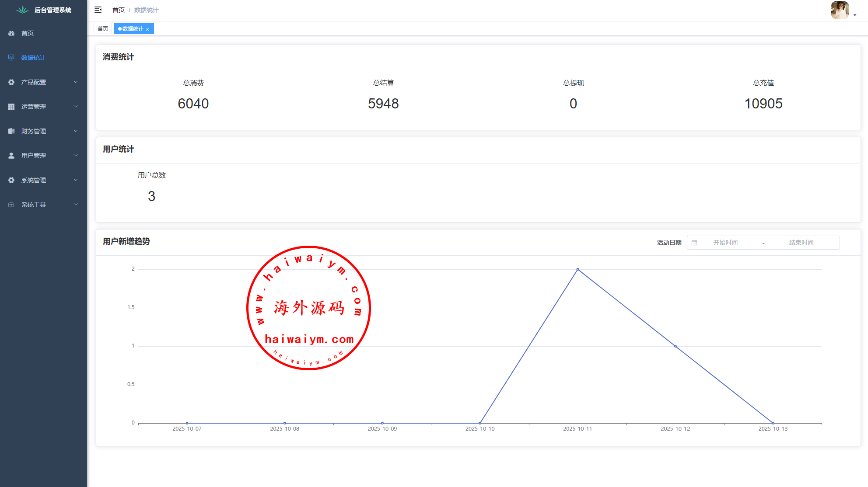Open the user avatar dropdown arrow
The image size is (868, 487).
tap(855, 15)
